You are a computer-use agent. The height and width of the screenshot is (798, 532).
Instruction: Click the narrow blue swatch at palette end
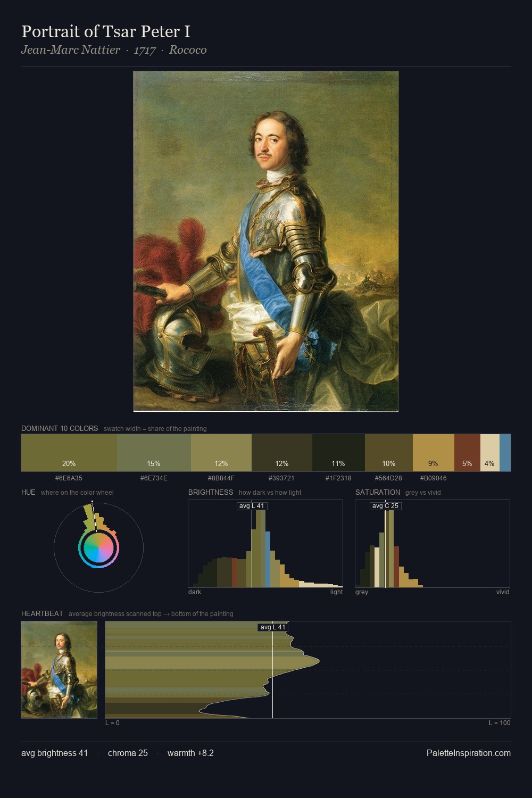pos(505,453)
